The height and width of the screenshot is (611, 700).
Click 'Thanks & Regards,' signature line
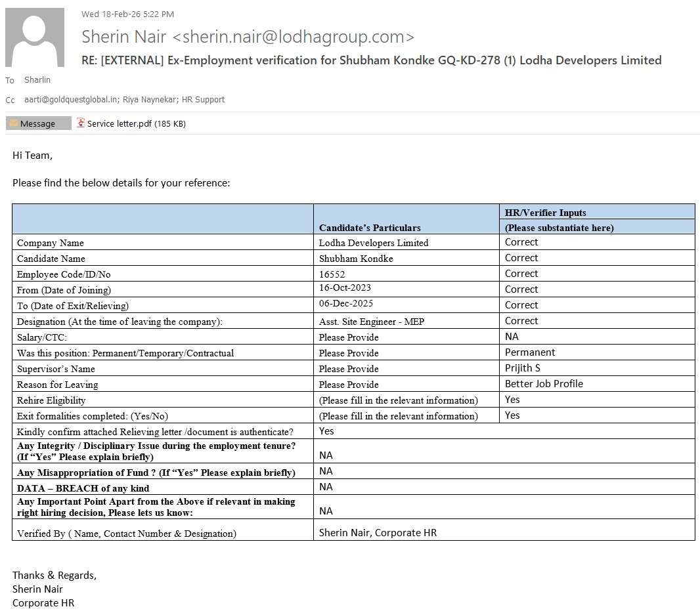coord(55,576)
